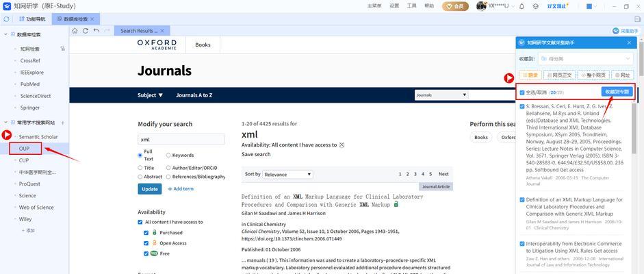This screenshot has height=274, width=644.
Task: Go to results page 2
Action: (x=407, y=174)
